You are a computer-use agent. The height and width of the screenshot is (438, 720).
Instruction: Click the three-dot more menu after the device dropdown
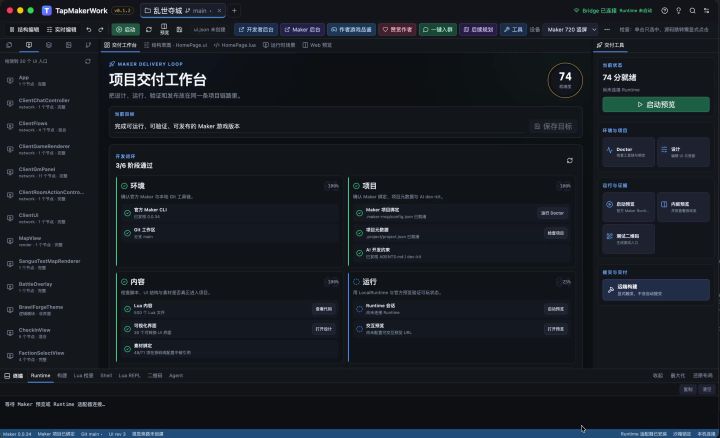[607, 29]
